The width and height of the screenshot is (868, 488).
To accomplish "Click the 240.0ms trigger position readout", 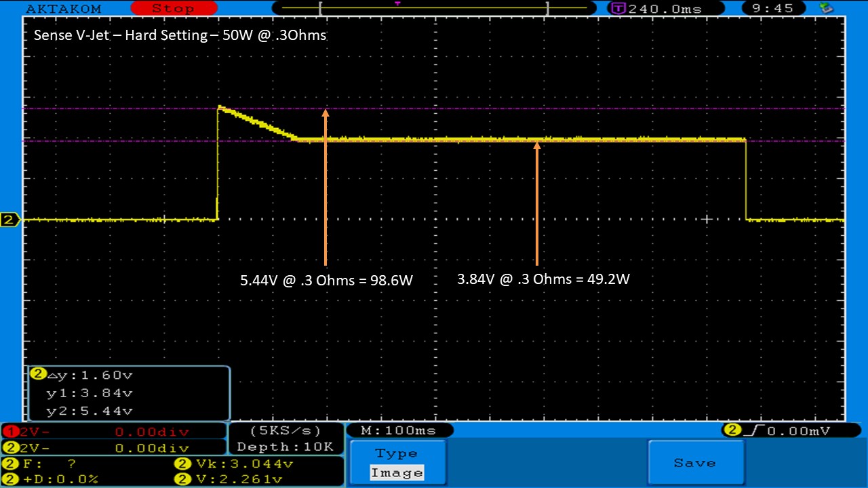I will coord(656,9).
